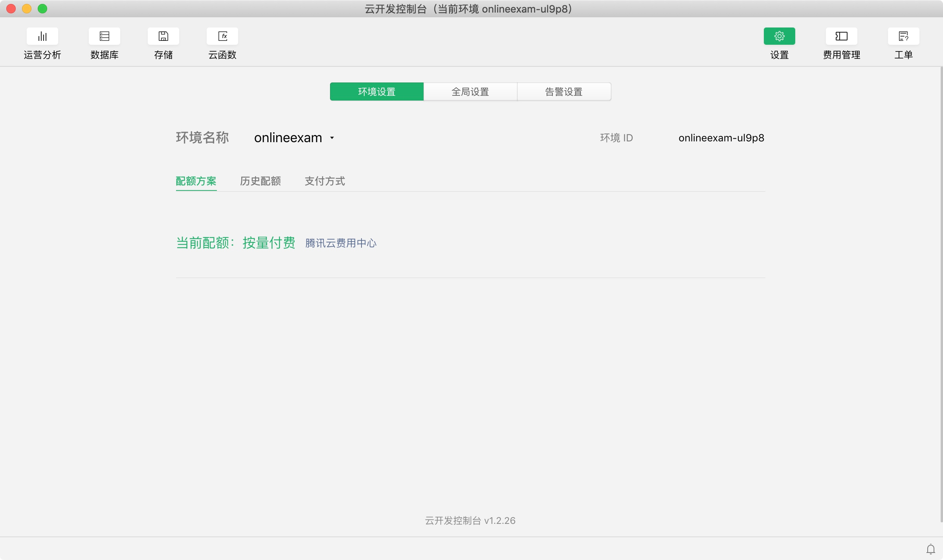Open the 运营分析 analytics icon
The width and height of the screenshot is (943, 560).
(x=42, y=37)
